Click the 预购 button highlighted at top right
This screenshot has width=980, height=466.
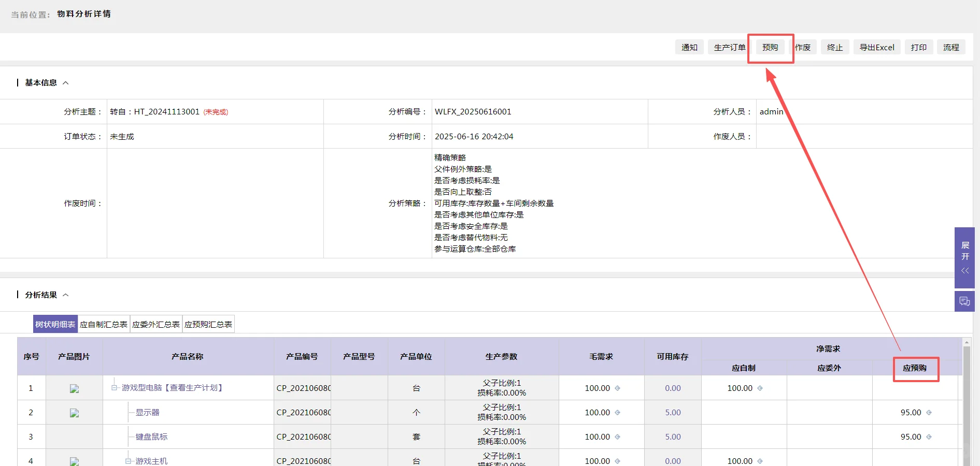pyautogui.click(x=770, y=47)
